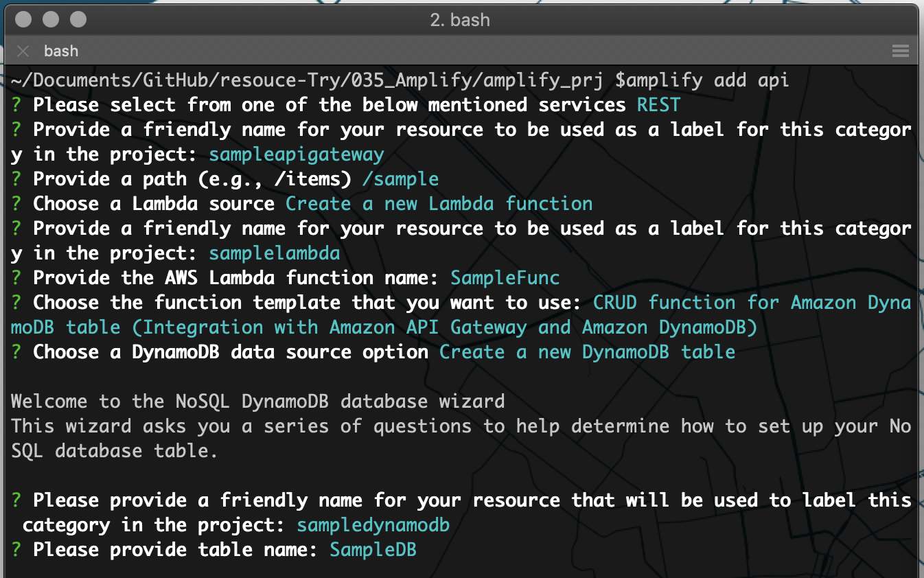The image size is (924, 578).
Task: Click "Create a new Lambda function" answer
Action: click(439, 204)
